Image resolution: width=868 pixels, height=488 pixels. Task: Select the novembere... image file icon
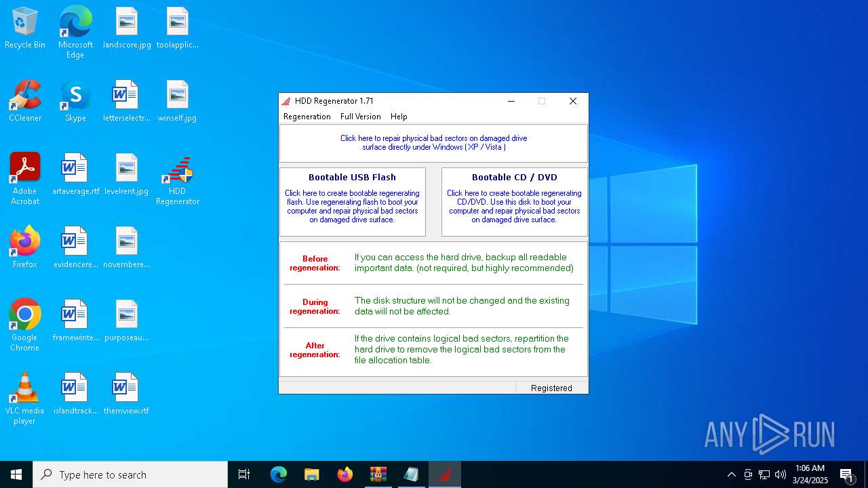(127, 248)
